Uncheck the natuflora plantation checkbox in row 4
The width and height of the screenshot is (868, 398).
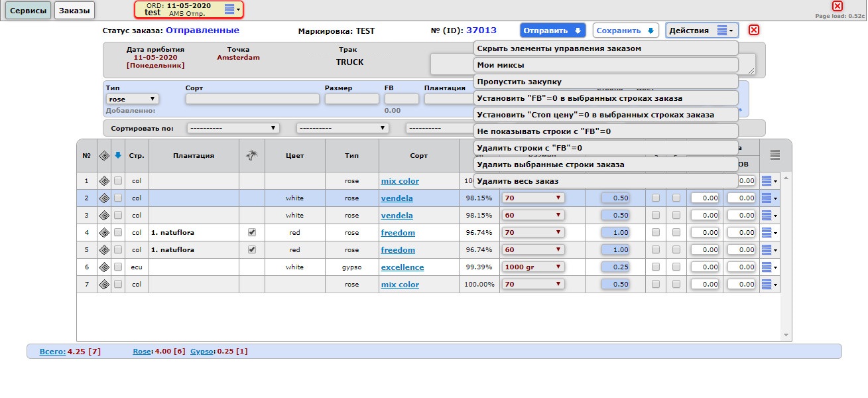tap(251, 233)
